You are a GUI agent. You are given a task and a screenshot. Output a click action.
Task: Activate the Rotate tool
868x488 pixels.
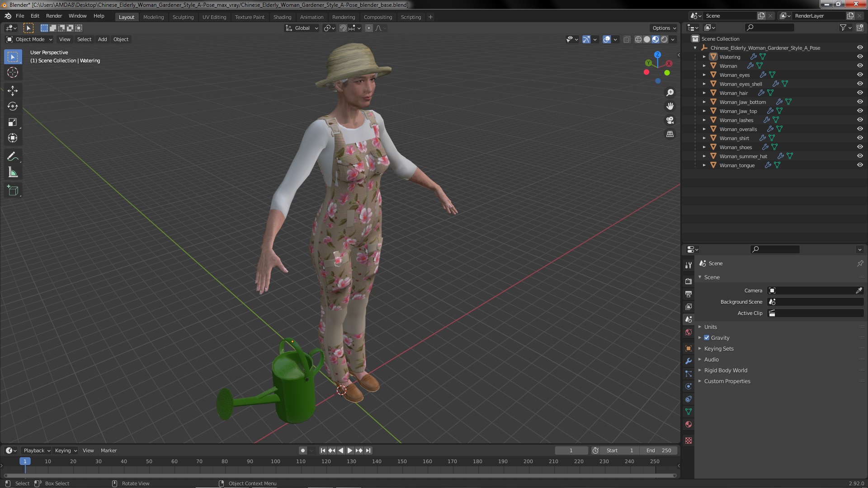[x=13, y=107]
